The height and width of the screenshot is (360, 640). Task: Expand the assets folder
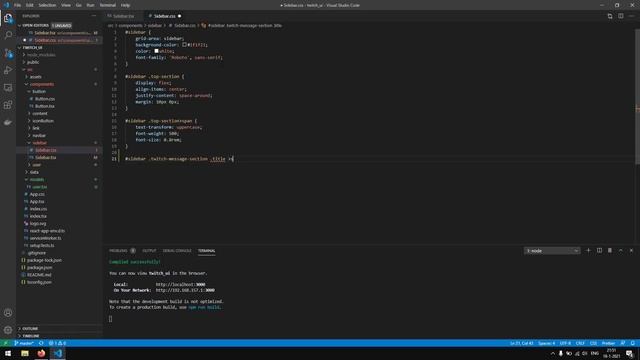36,77
